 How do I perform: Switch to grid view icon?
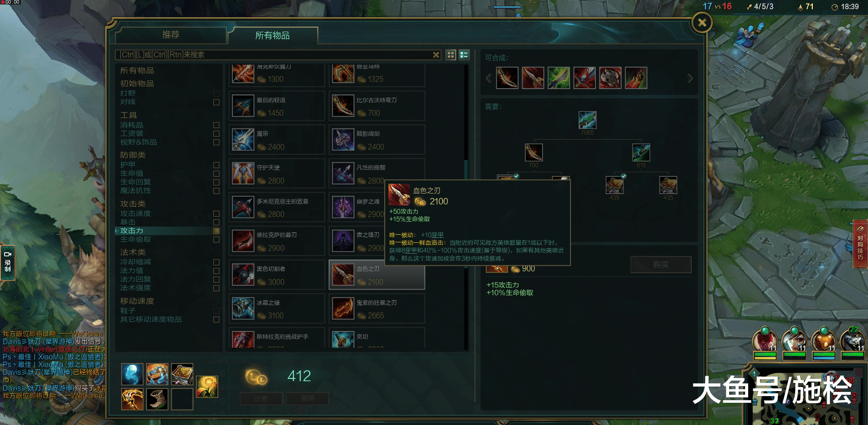click(x=451, y=55)
